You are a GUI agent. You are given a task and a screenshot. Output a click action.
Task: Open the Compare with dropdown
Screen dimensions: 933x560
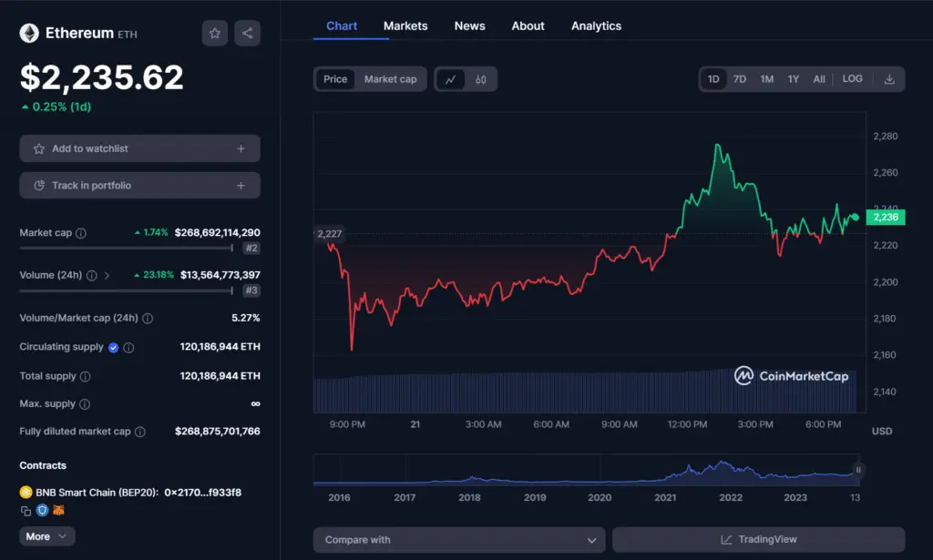[458, 539]
